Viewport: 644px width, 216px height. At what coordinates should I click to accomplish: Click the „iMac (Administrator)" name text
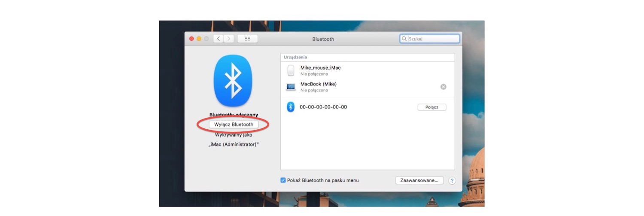coord(233,145)
